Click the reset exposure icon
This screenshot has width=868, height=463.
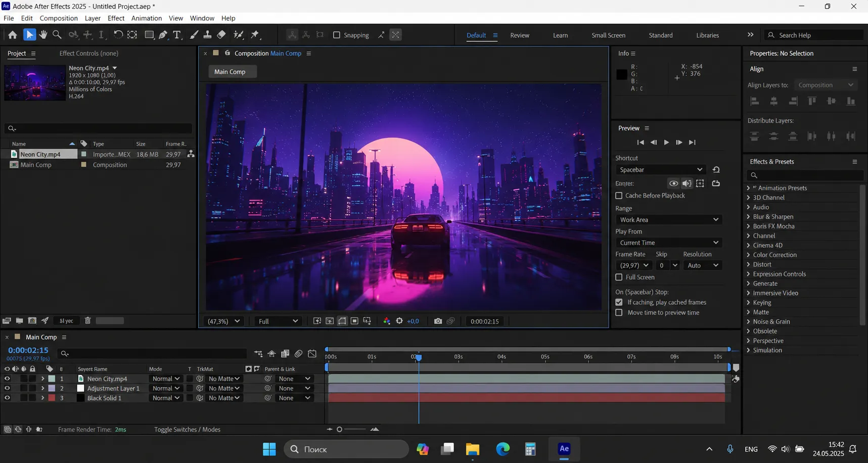tap(399, 321)
